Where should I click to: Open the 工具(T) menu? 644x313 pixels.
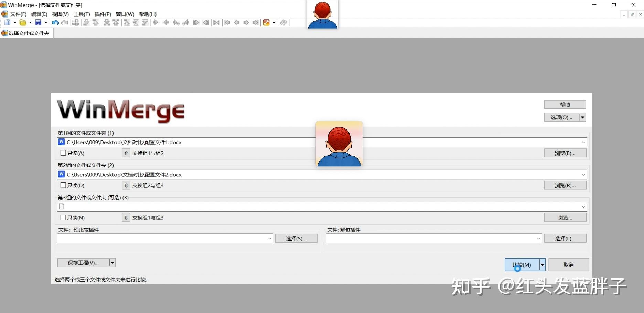click(82, 14)
